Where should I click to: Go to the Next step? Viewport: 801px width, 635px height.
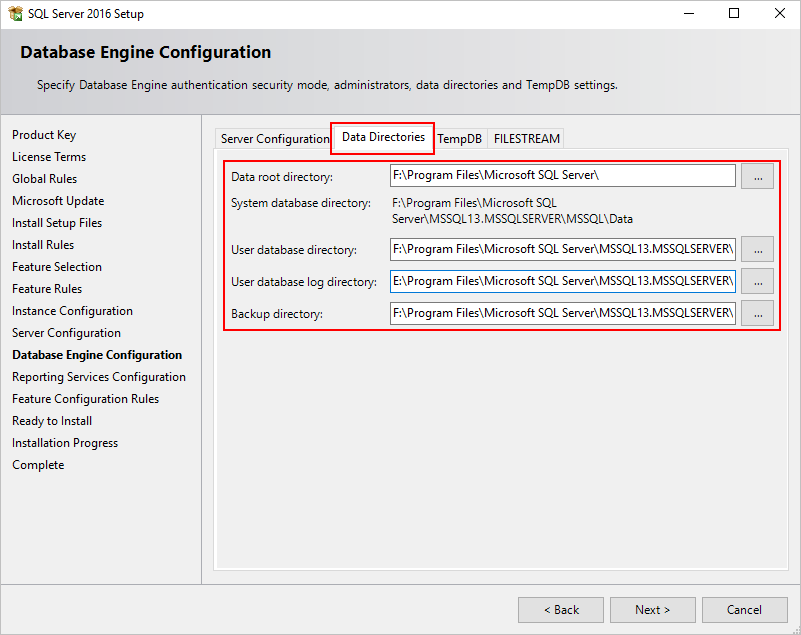(x=652, y=610)
